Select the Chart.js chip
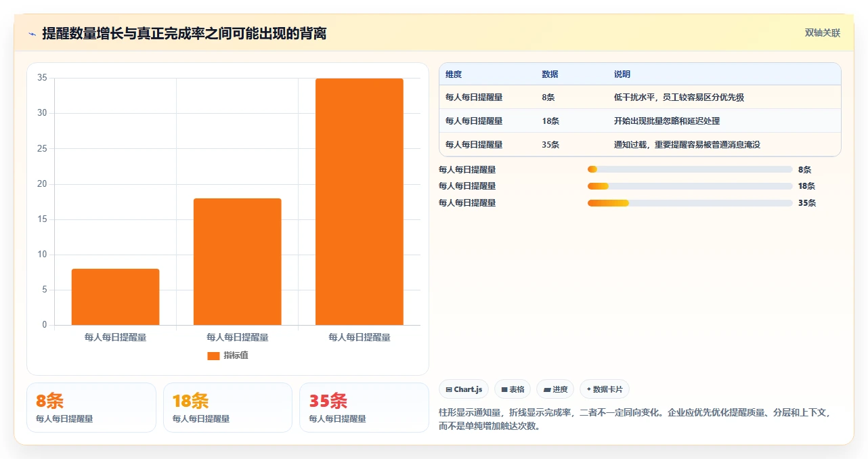The width and height of the screenshot is (868, 459). pyautogui.click(x=464, y=389)
